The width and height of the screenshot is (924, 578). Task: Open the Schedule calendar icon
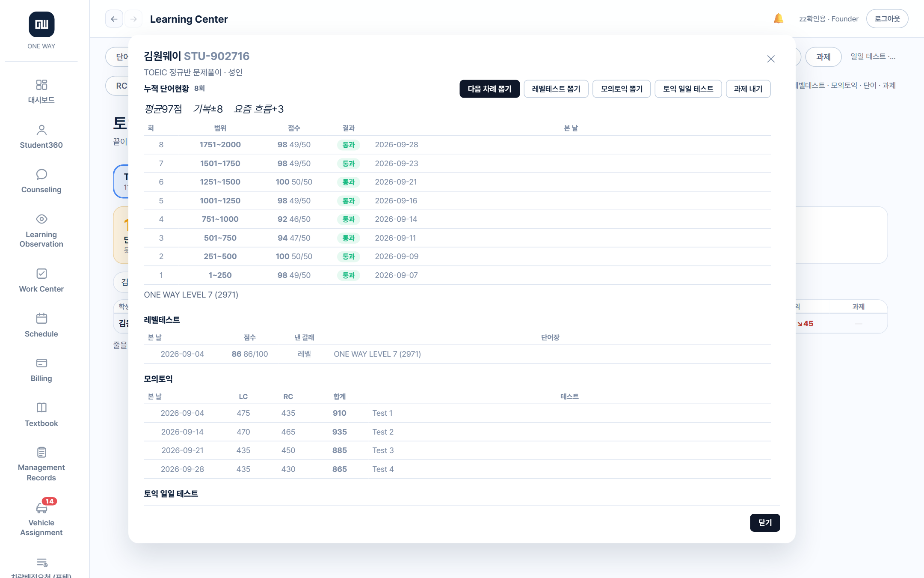point(41,318)
